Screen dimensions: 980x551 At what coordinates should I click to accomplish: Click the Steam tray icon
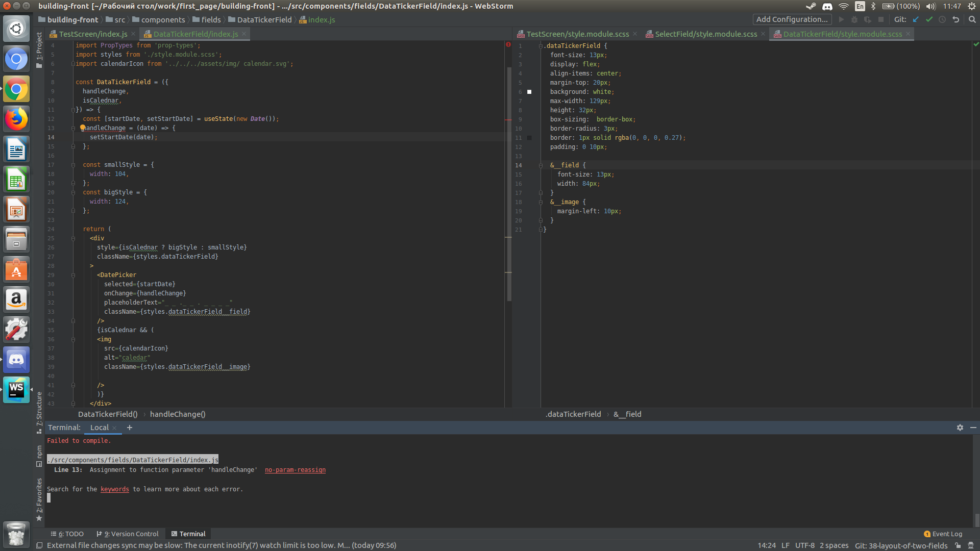click(811, 6)
